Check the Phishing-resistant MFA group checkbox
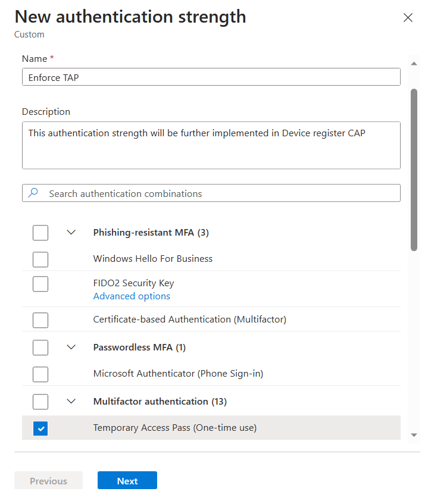The image size is (428, 504). click(40, 233)
